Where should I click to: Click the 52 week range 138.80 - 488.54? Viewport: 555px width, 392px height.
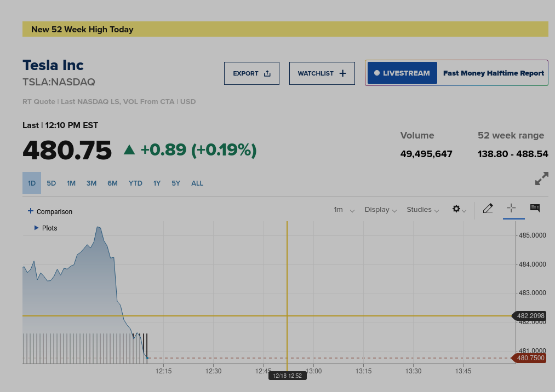(x=513, y=154)
